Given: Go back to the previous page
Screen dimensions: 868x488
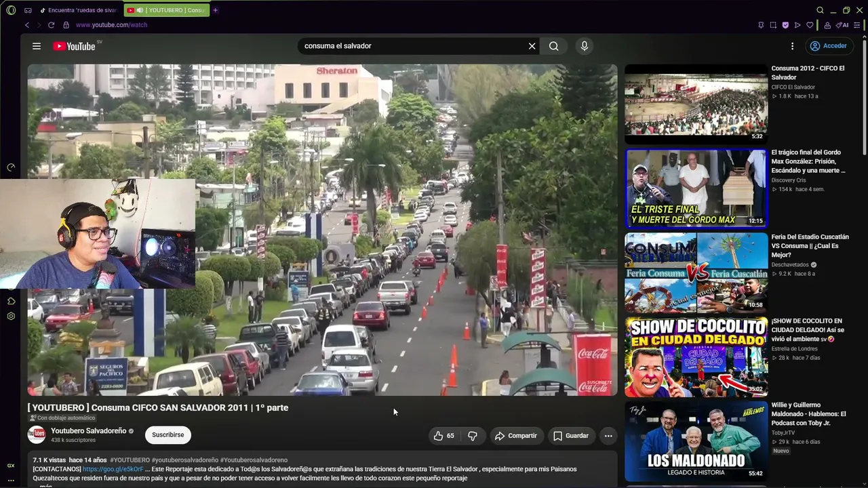Looking at the screenshot, I should point(27,25).
